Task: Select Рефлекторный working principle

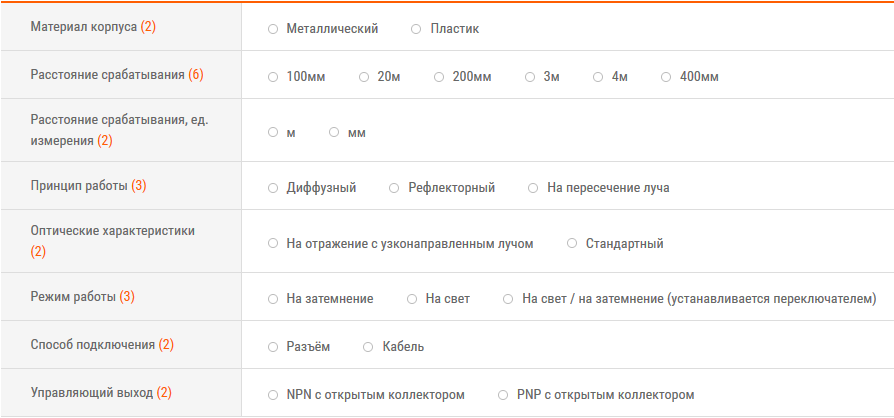Action: [x=395, y=188]
